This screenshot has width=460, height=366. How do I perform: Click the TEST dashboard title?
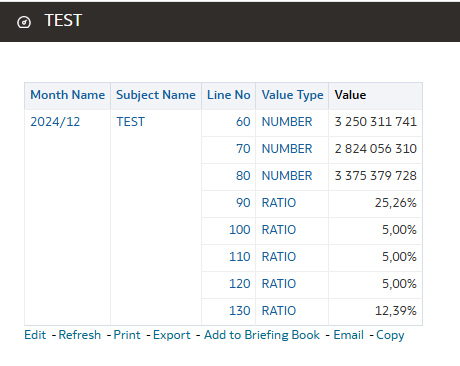[63, 21]
